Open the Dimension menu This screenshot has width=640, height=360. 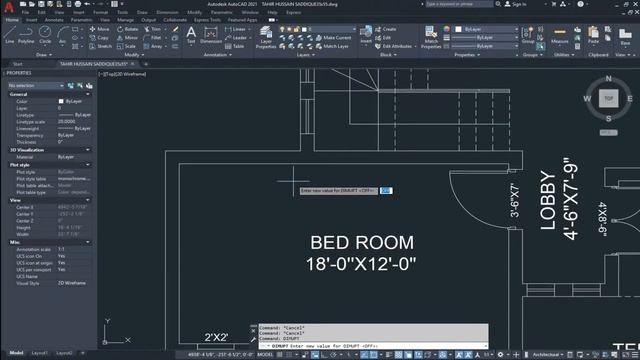(167, 12)
